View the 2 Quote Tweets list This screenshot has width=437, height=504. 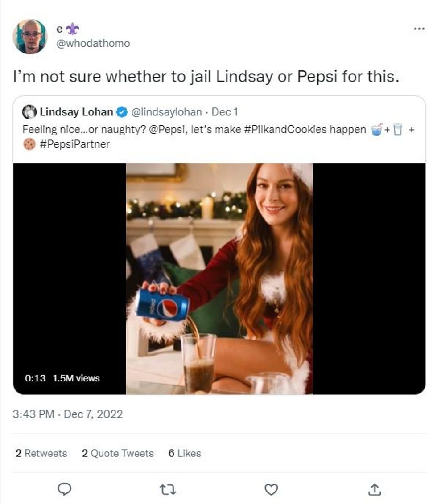(x=118, y=453)
